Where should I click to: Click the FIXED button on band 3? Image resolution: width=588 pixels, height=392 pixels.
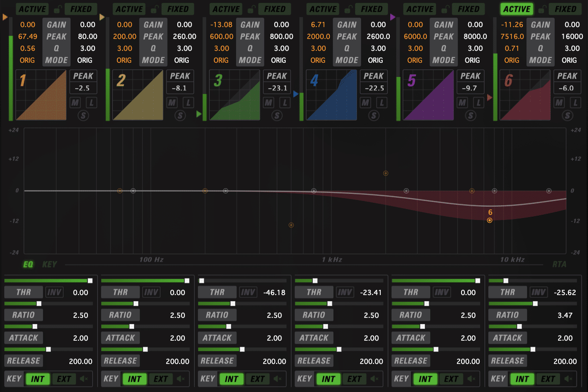click(275, 9)
